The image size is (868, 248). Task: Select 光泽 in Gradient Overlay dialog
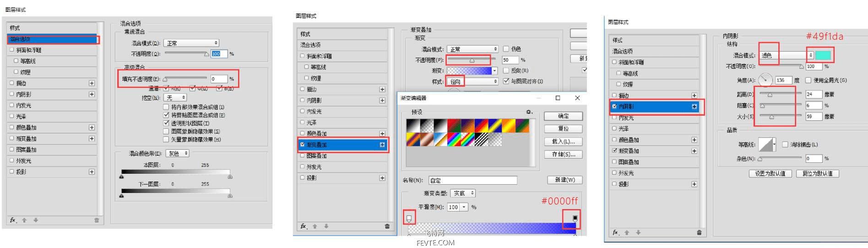click(x=343, y=123)
